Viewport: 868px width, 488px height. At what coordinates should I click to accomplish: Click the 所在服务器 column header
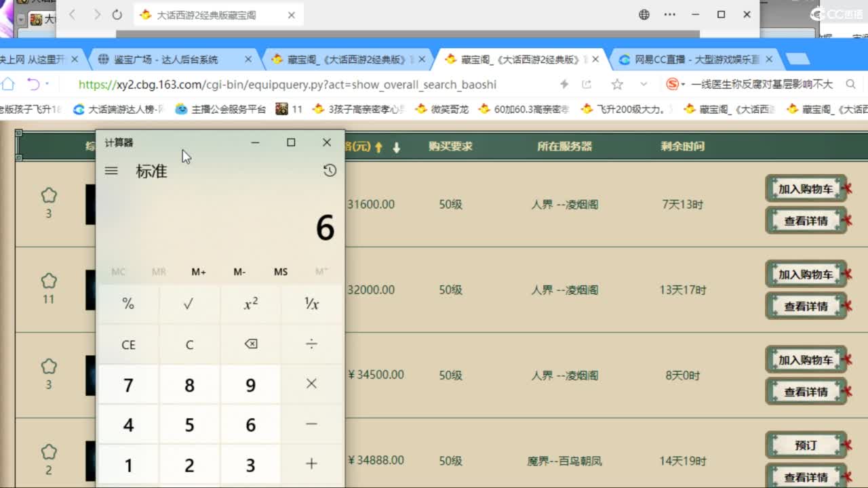[564, 146]
